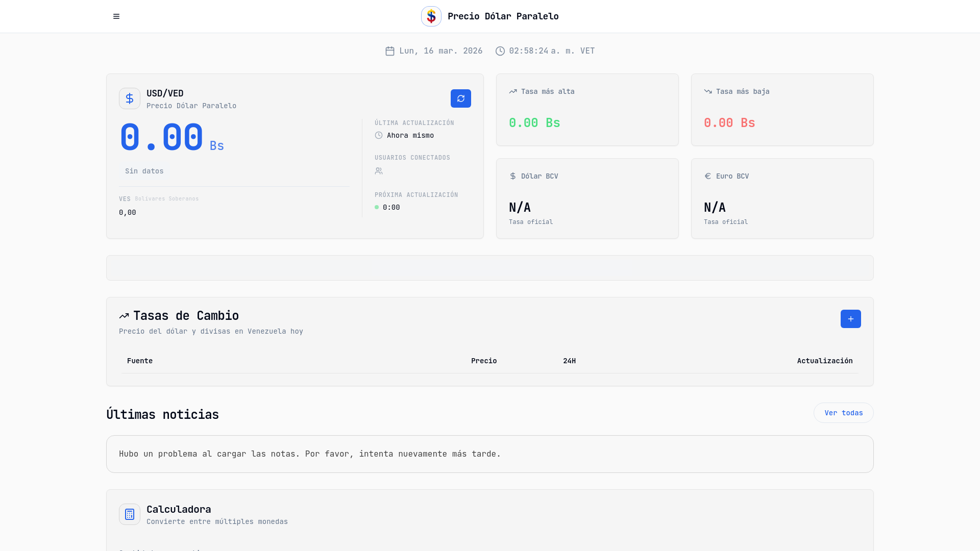Screen dimensions: 980x551
Task: Click the green next-update status dot
Action: 377,207
